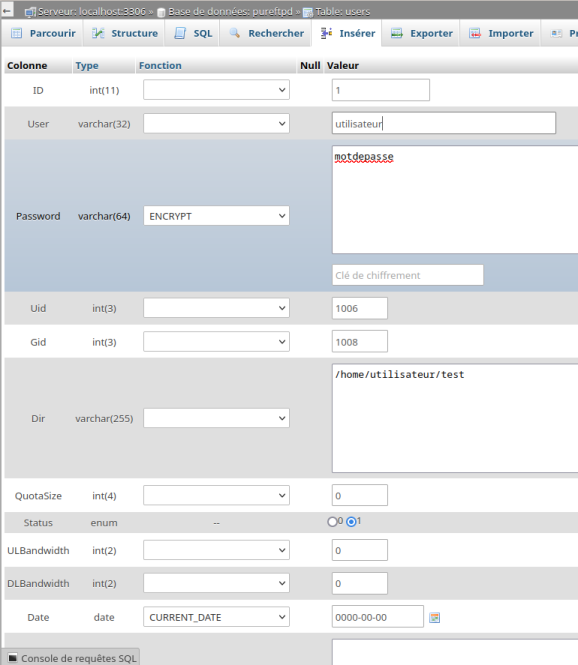The image size is (578, 665).
Task: Click the Base de données: pureftpd breadcrumb link
Action: tap(230, 11)
